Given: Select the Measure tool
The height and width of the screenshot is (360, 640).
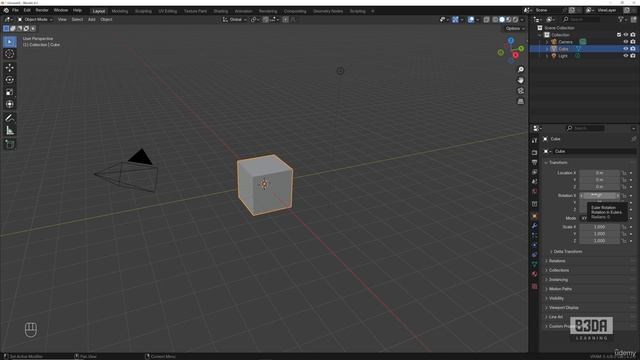Looking at the screenshot, I should coord(10,131).
